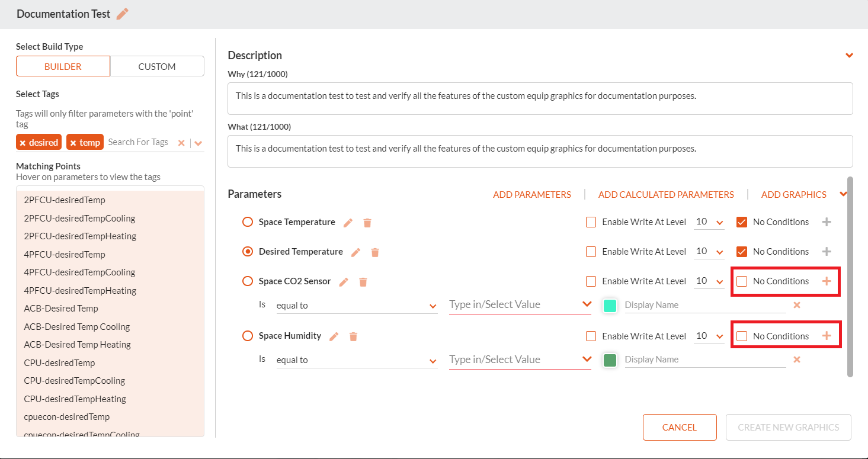Switch to the CUSTOM build type
Image resolution: width=868 pixels, height=459 pixels.
tap(157, 66)
